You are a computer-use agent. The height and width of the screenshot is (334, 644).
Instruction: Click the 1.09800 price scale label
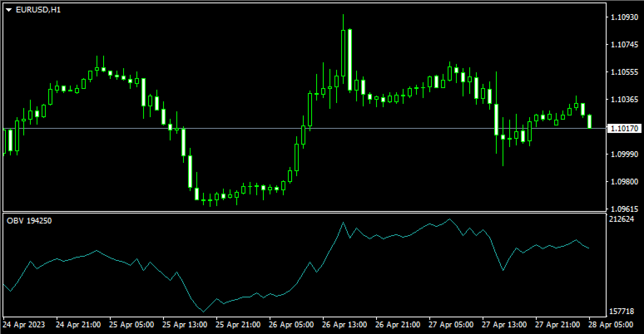click(624, 182)
